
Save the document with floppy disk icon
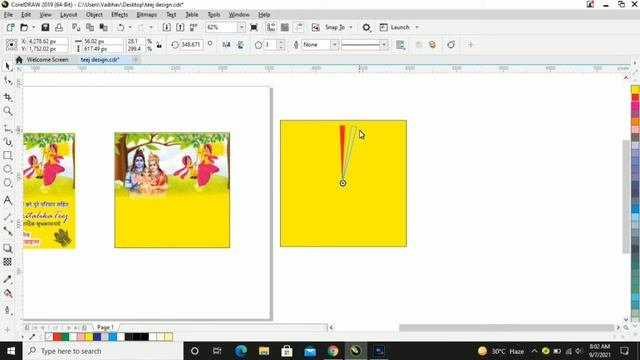coord(45,27)
